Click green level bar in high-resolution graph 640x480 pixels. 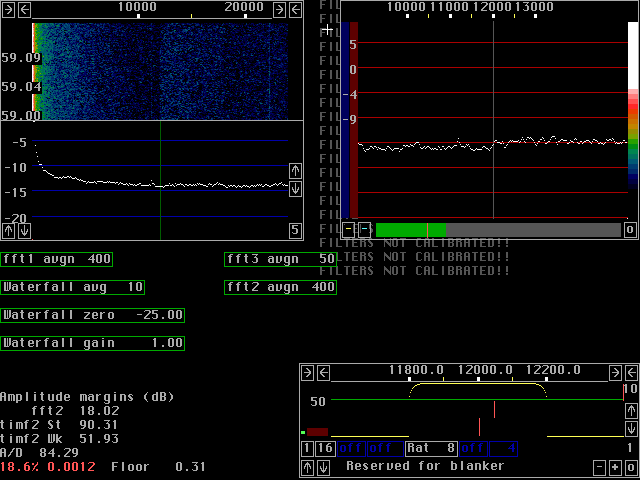coord(411,230)
